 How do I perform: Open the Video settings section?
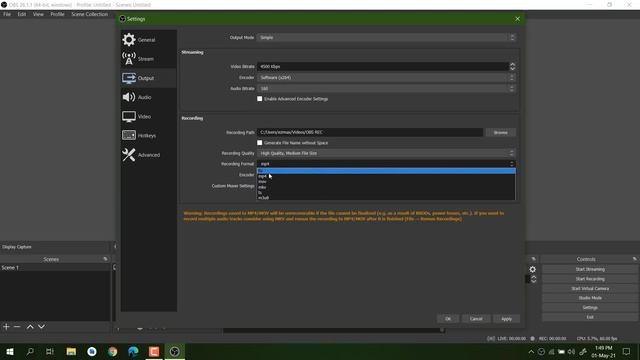click(x=149, y=116)
